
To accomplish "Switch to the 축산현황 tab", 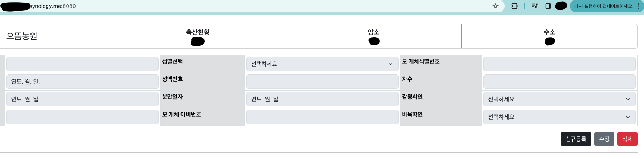I will point(198,36).
